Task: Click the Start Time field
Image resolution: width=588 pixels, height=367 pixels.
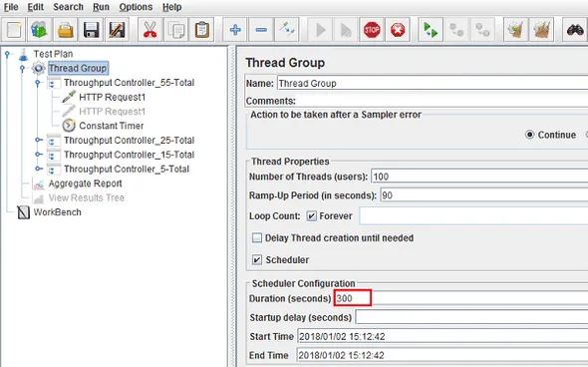Action: point(442,336)
